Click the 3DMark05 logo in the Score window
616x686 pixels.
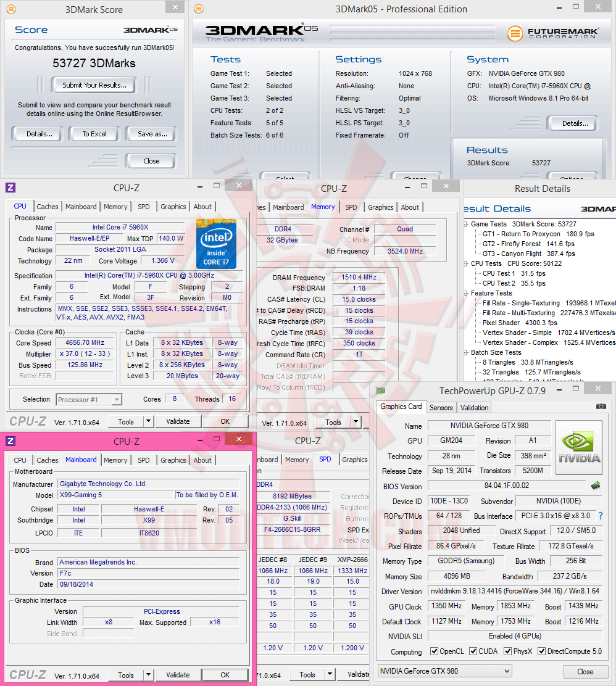coord(150,30)
